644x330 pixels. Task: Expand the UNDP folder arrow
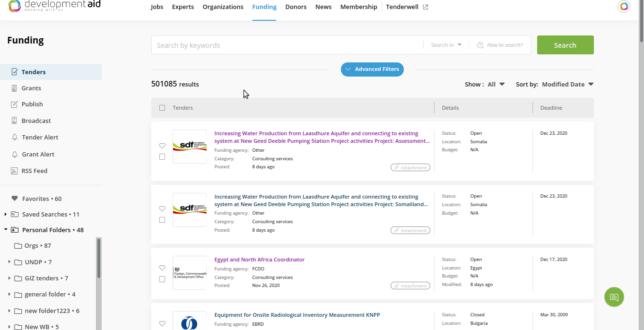(9, 262)
